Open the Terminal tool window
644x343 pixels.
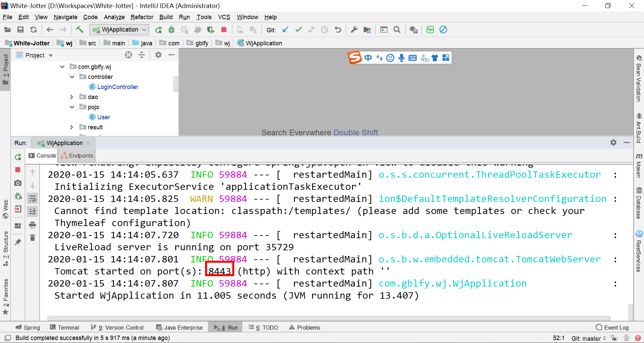pyautogui.click(x=64, y=328)
